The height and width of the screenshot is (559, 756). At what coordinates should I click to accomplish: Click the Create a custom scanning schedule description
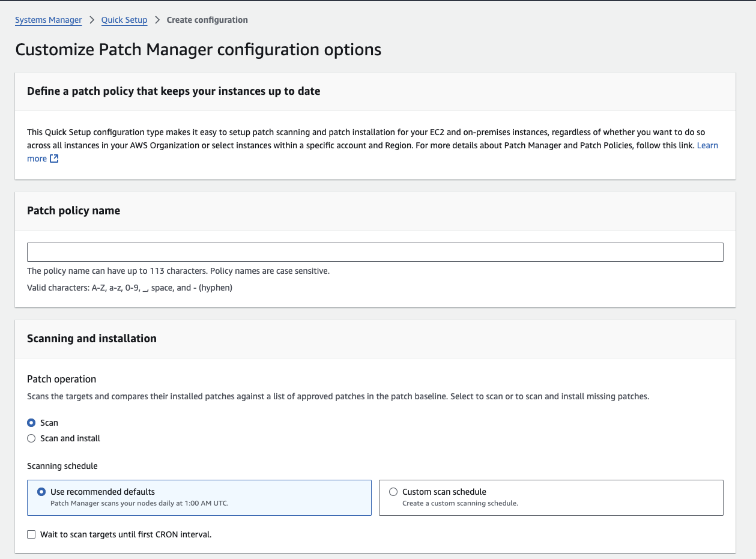coord(460,503)
